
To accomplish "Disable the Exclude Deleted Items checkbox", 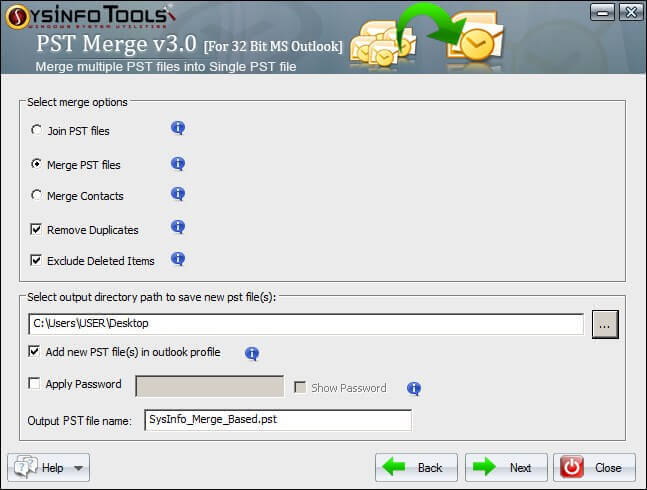I will (36, 261).
